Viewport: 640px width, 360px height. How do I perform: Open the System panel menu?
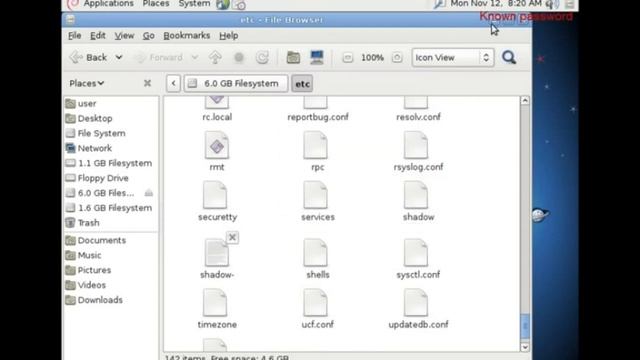tap(194, 4)
